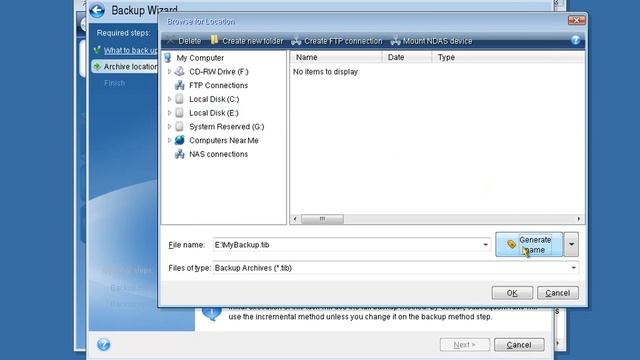Click the Computers Near Me label
The height and width of the screenshot is (360, 640).
224,140
